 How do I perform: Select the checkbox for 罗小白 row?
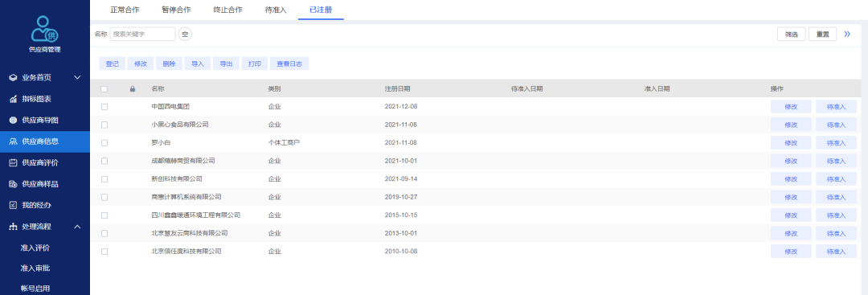click(x=104, y=143)
